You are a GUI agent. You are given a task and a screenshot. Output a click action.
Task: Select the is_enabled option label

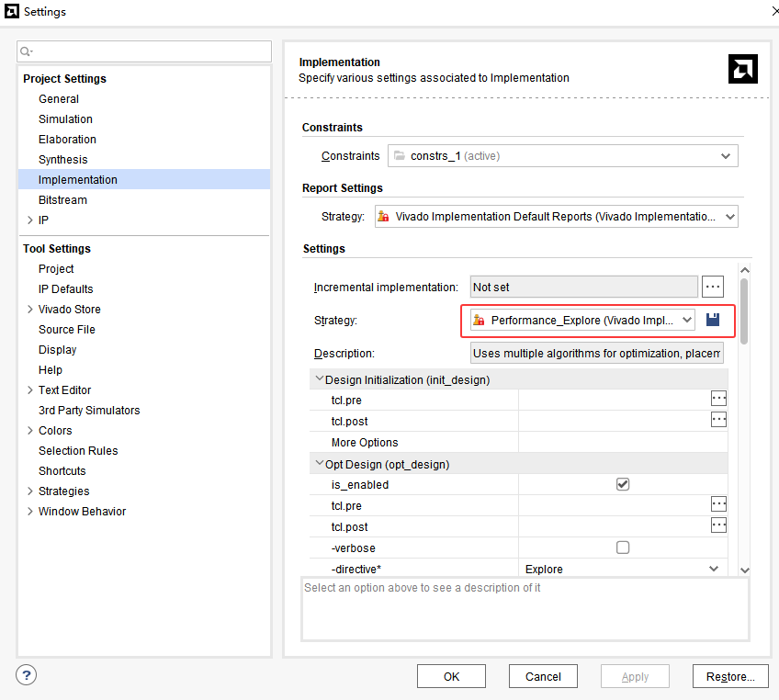coord(360,485)
